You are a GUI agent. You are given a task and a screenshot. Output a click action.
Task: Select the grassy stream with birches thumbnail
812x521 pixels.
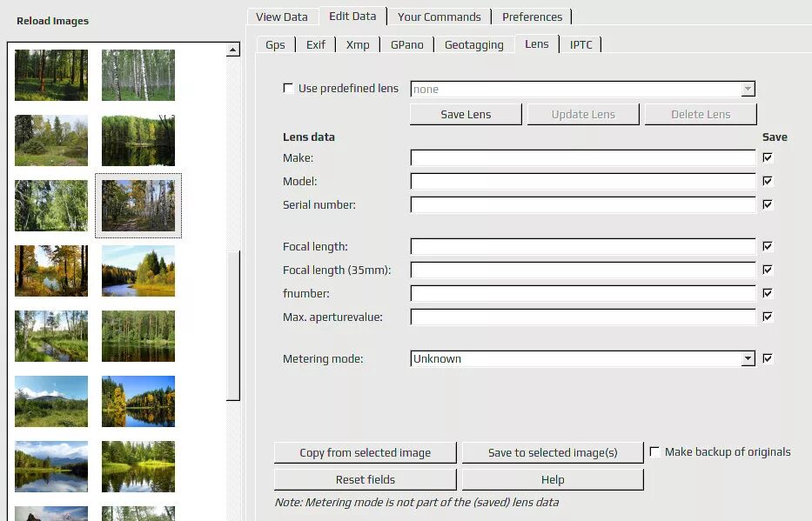pos(51,336)
